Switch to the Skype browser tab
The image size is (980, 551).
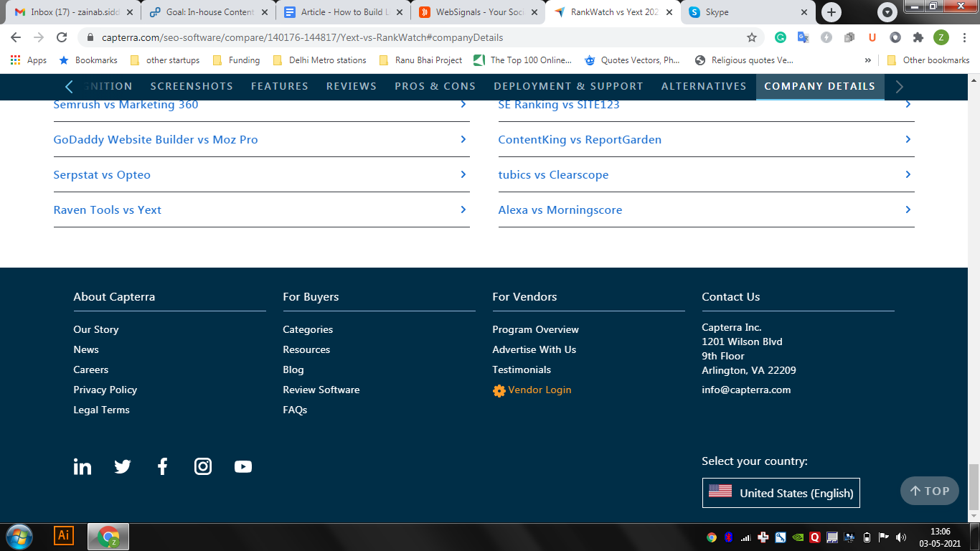[x=746, y=12]
